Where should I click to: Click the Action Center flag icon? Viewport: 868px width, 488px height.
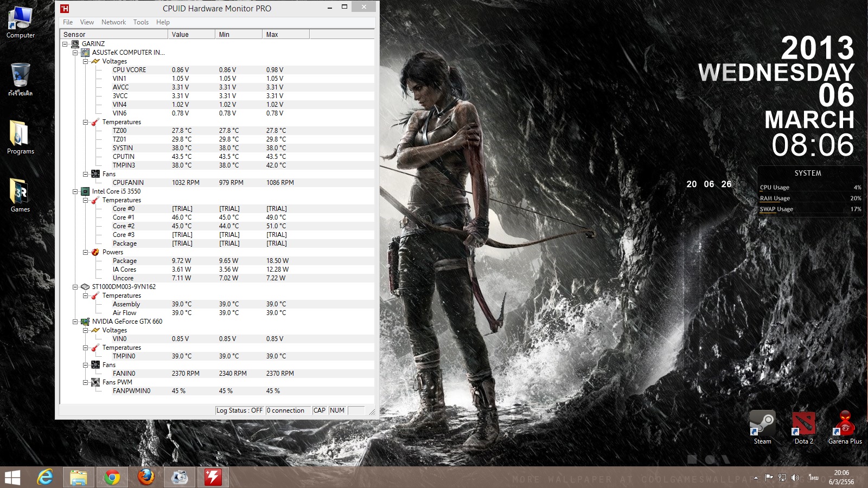[769, 478]
